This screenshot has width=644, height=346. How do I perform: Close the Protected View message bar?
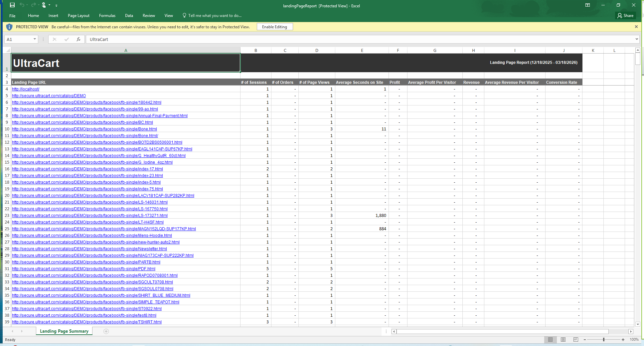[x=636, y=27]
